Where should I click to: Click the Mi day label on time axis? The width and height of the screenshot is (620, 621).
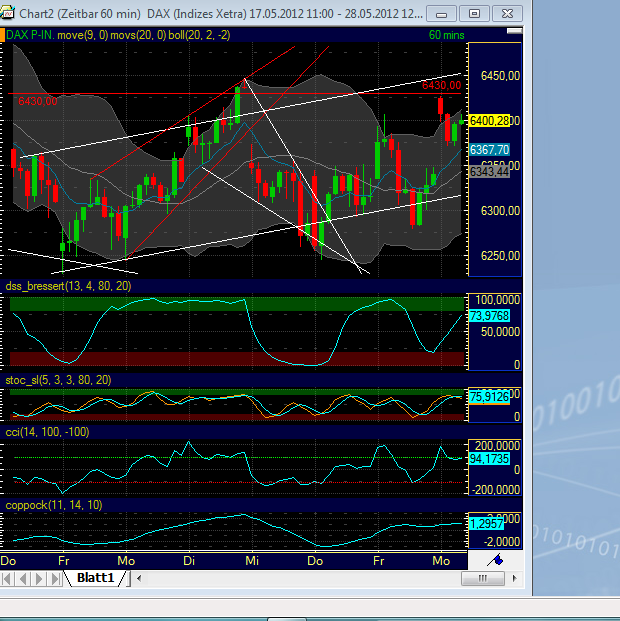(x=252, y=561)
